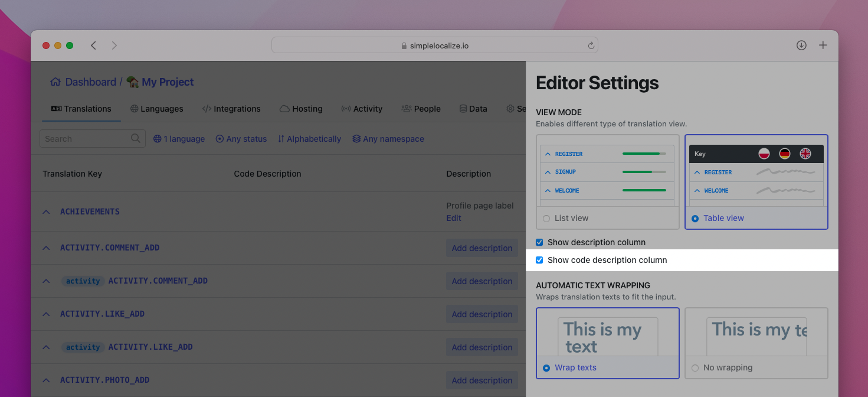868x397 pixels.
Task: Add description for ACTIVITY.PHOTO_ADD
Action: (482, 380)
